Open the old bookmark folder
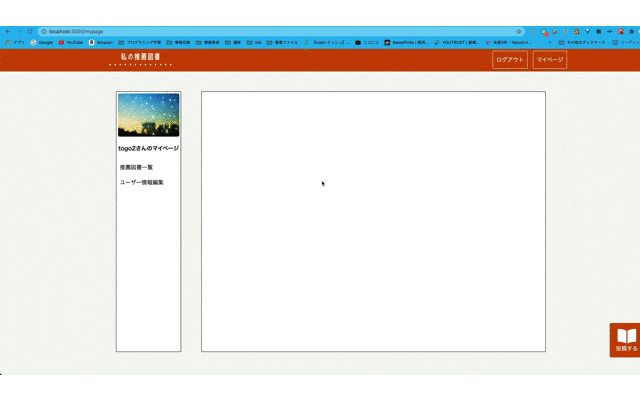The height and width of the screenshot is (400, 640). point(254,42)
